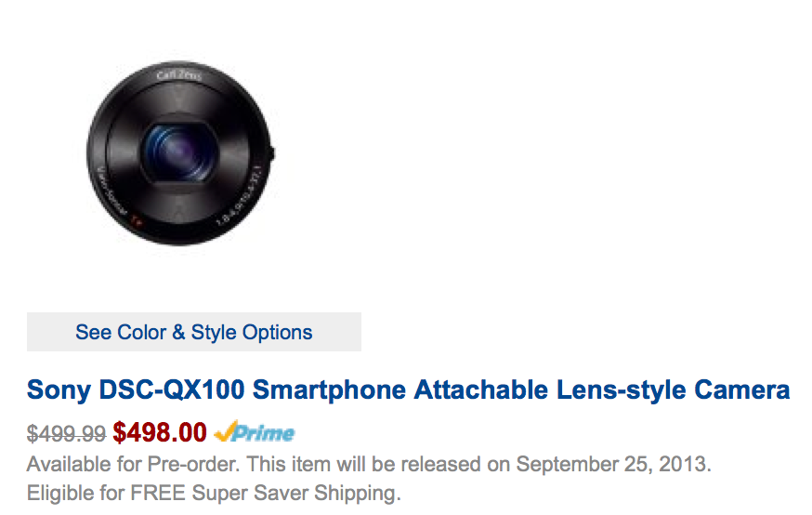812x515 pixels.
Task: Click Lens-style Camera words in title
Action: (674, 390)
